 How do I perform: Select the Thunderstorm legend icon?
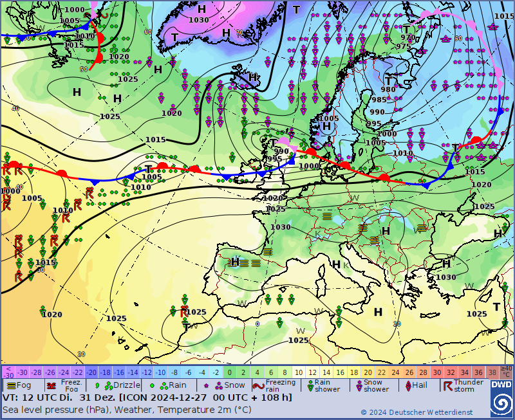(x=447, y=386)
